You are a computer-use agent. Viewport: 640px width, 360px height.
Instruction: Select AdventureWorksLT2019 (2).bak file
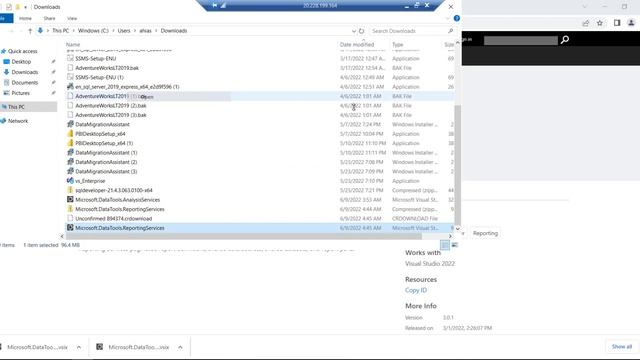pyautogui.click(x=111, y=106)
